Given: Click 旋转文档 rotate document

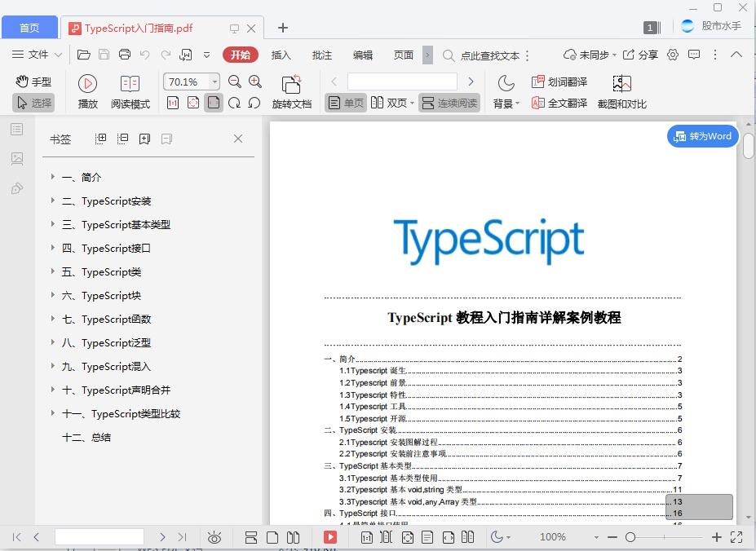Looking at the screenshot, I should pyautogui.click(x=292, y=91).
